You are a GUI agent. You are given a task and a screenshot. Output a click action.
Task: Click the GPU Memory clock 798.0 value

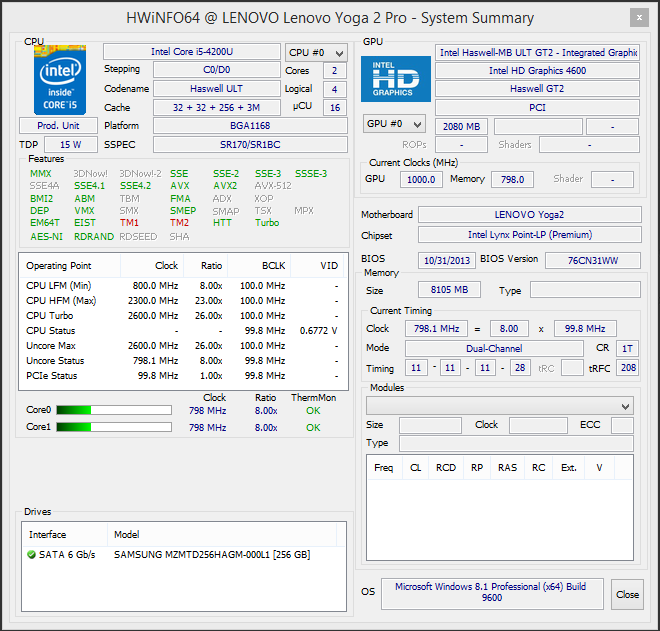(512, 179)
